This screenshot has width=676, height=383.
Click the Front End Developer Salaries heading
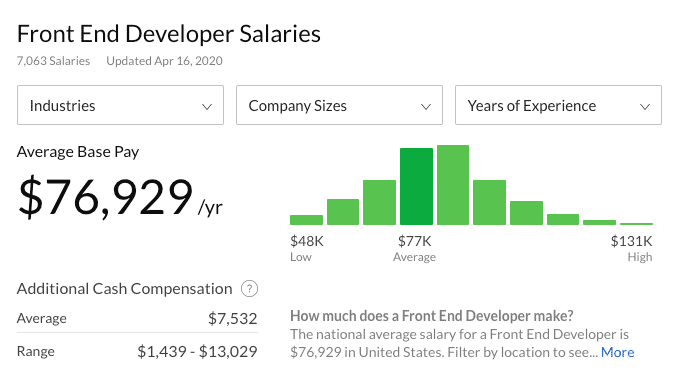tap(169, 34)
